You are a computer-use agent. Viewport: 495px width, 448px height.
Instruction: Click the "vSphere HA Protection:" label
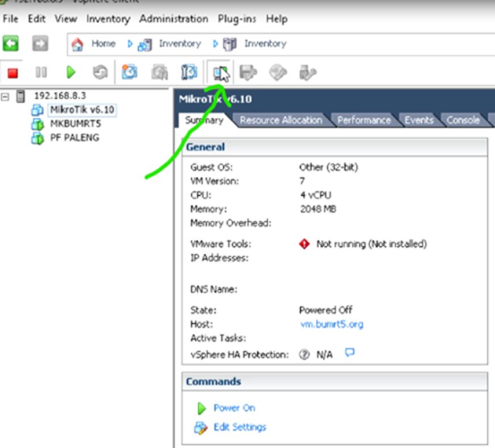click(x=240, y=355)
